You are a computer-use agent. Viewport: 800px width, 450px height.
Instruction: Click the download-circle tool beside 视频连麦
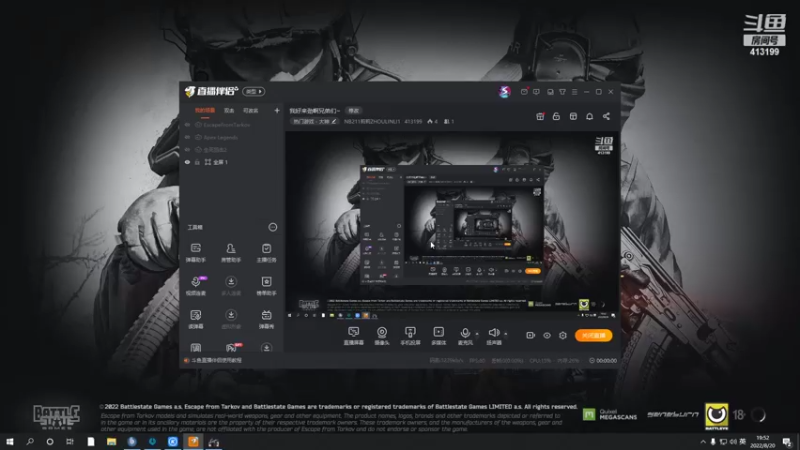[231, 286]
